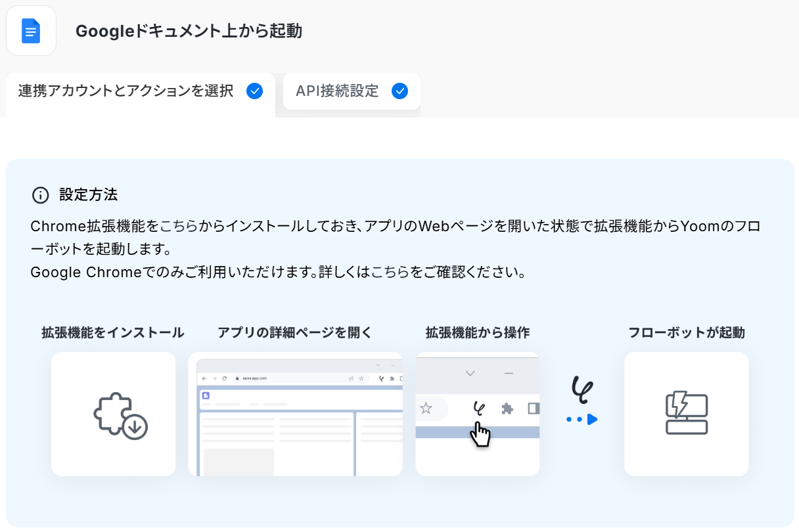Open the こちら link after 詳しくは
Image resolution: width=799 pixels, height=532 pixels.
390,272
